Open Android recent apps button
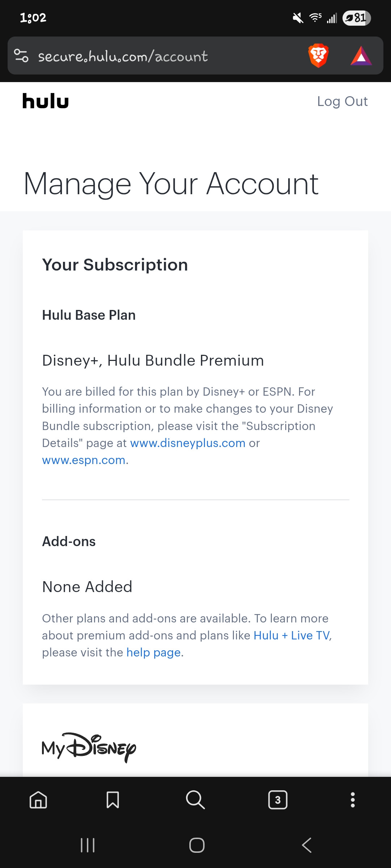 tap(88, 845)
